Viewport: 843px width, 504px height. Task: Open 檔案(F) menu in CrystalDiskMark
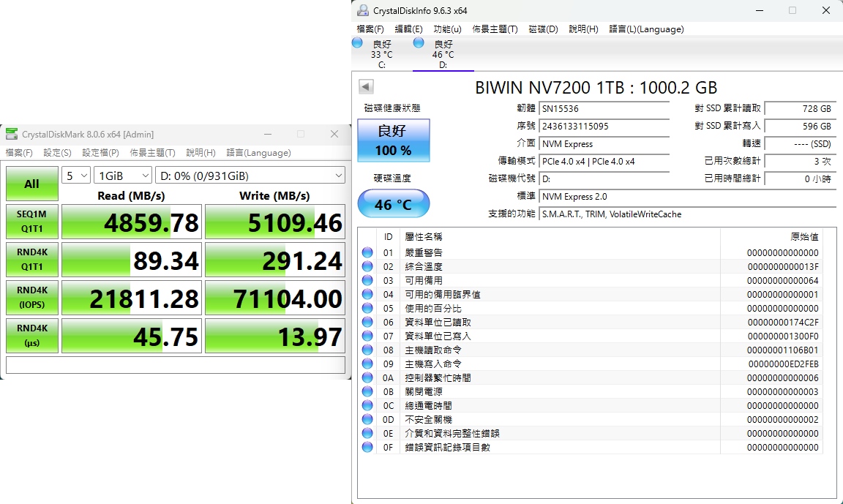click(x=19, y=153)
